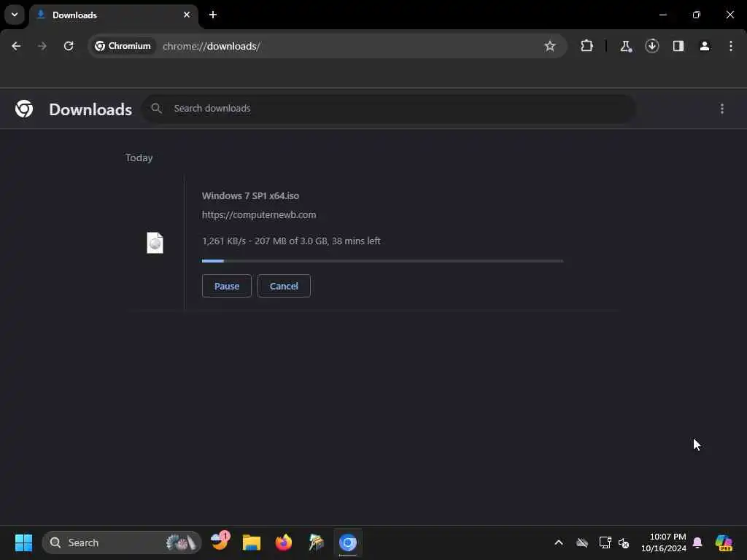Open the Notepad++ style taskbar icon
The image size is (747, 560).
(x=316, y=542)
